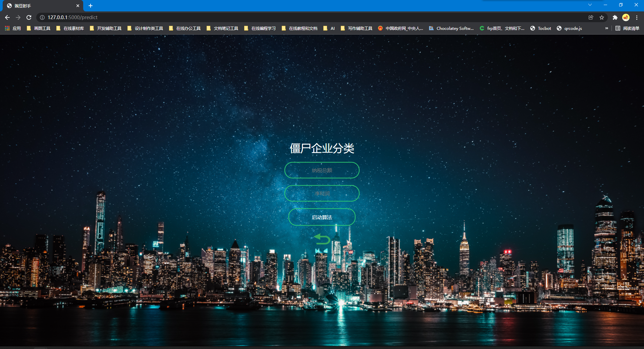Restore down the browser window
This screenshot has height=349, width=644.
[621, 5]
